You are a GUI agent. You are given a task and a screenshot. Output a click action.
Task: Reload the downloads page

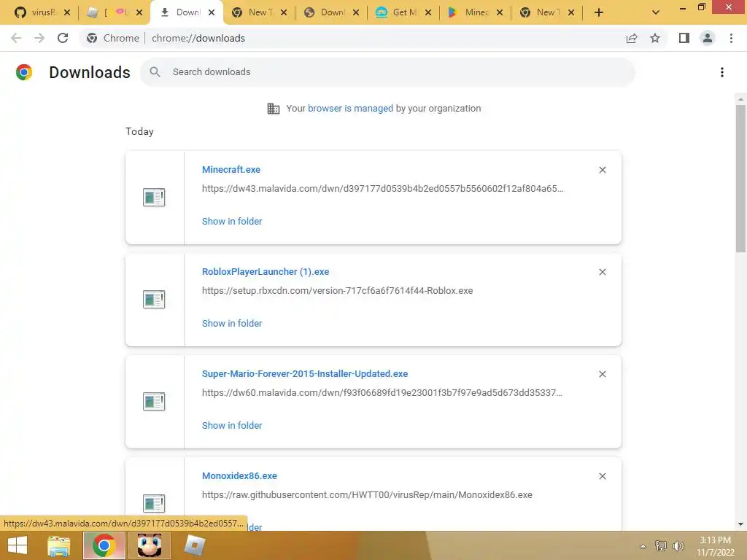click(x=63, y=38)
